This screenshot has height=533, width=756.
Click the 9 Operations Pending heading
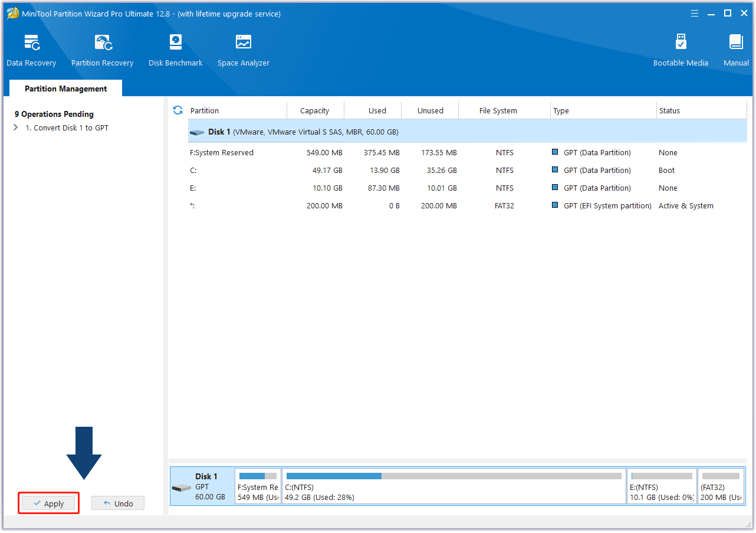click(54, 114)
